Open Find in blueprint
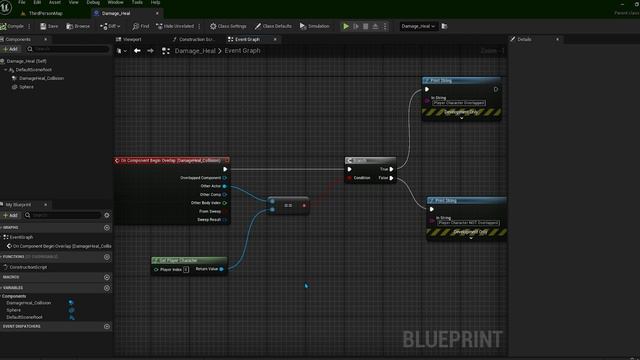The height and width of the screenshot is (360, 640). click(141, 26)
